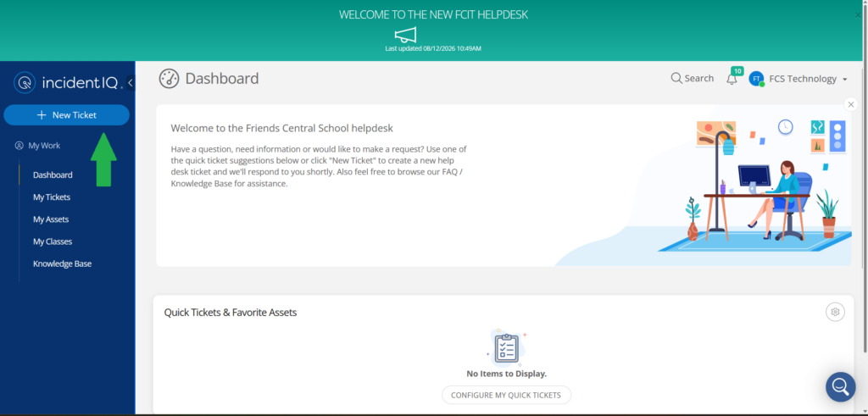Close the welcome helpdesk card
868x416 pixels.
click(851, 104)
